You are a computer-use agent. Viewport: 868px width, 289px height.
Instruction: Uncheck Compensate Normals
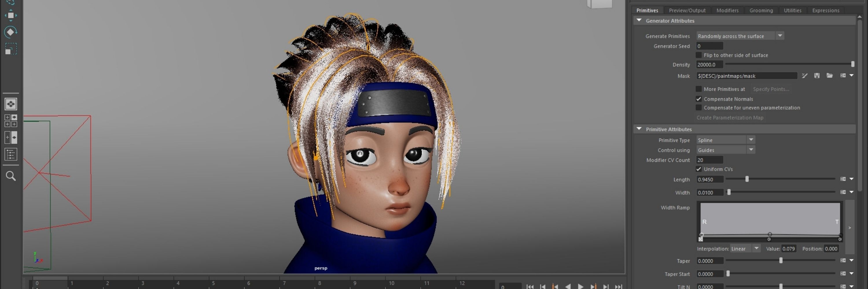coord(698,99)
